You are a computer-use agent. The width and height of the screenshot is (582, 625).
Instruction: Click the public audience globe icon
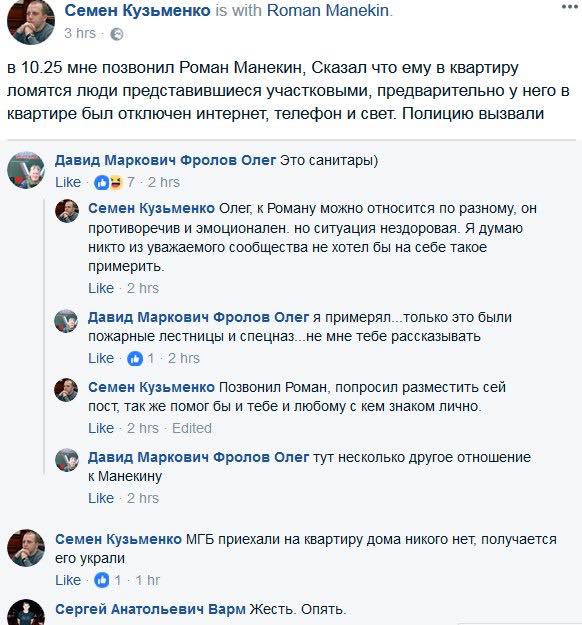(117, 34)
